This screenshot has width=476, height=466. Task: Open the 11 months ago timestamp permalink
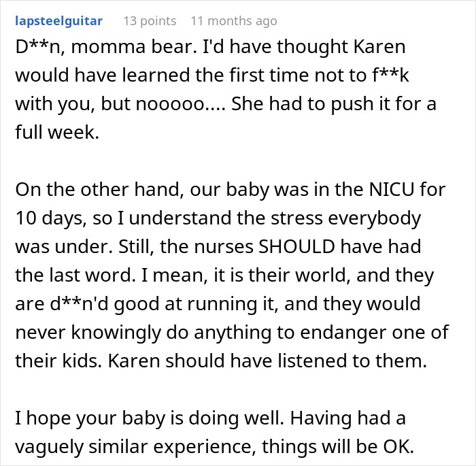tap(234, 21)
